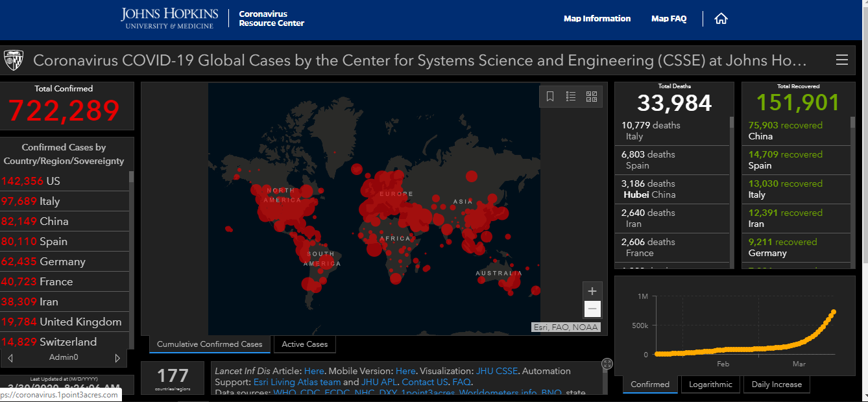Select the '14,829 Switzerland' row
868x402 pixels.
(x=64, y=341)
